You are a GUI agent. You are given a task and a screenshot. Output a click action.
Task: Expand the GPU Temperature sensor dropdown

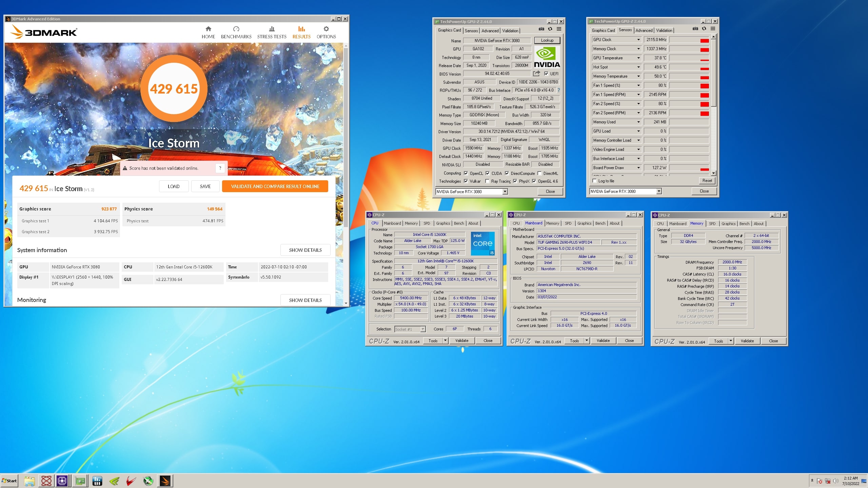click(638, 58)
